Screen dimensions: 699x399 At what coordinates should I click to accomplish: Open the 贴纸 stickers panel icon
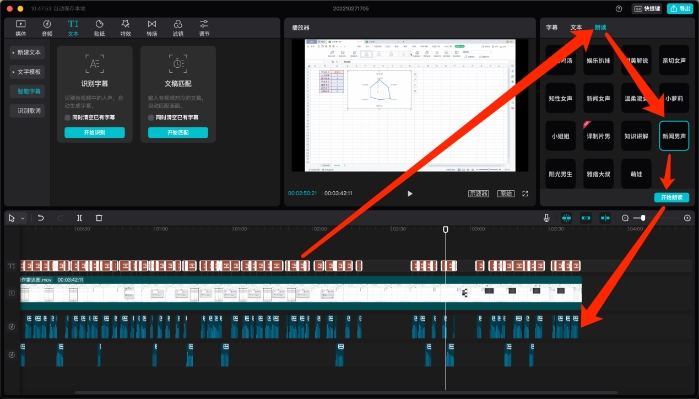99,28
